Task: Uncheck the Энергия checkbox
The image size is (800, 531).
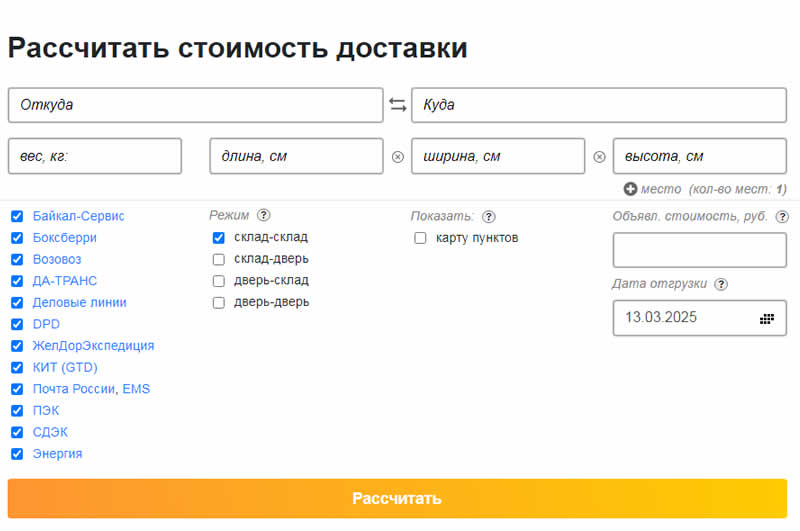Action: [17, 454]
